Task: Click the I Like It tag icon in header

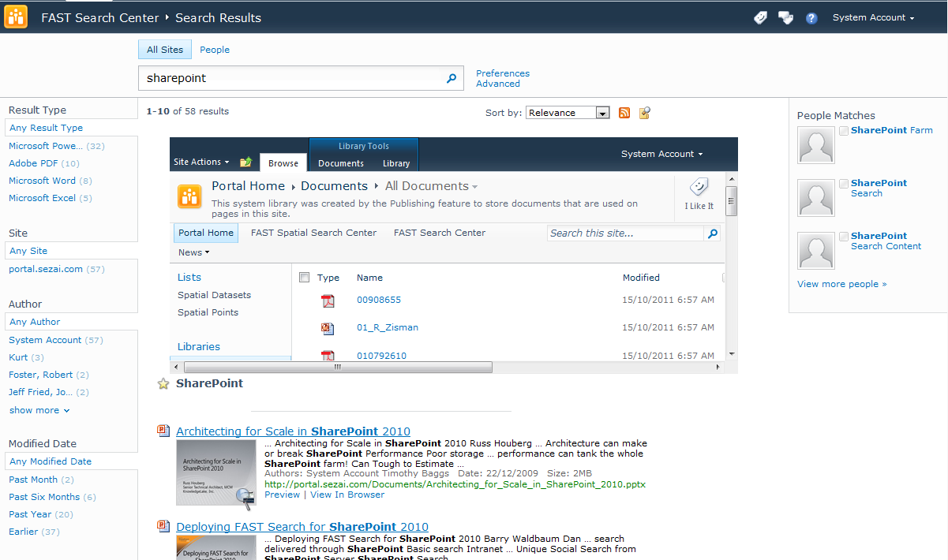Action: 760,17
